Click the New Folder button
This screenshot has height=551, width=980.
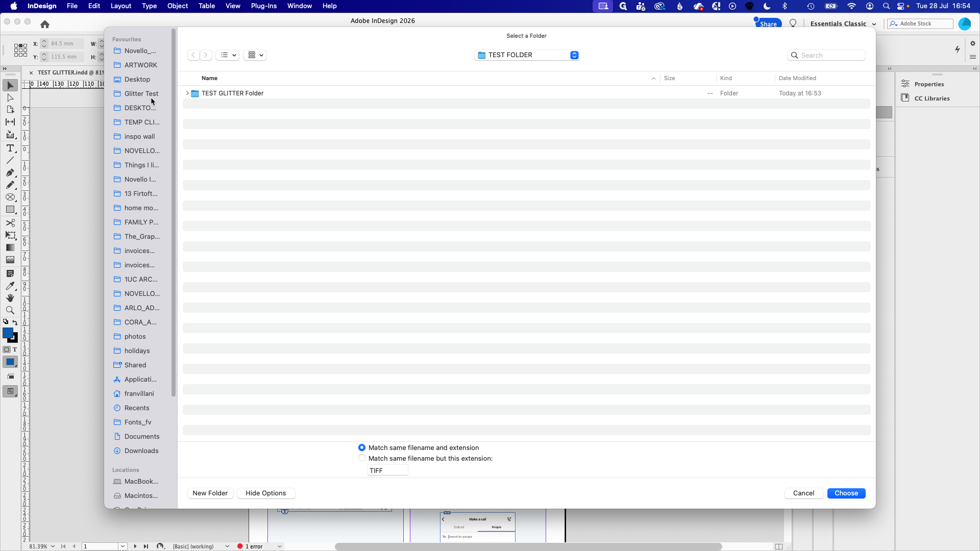(210, 493)
